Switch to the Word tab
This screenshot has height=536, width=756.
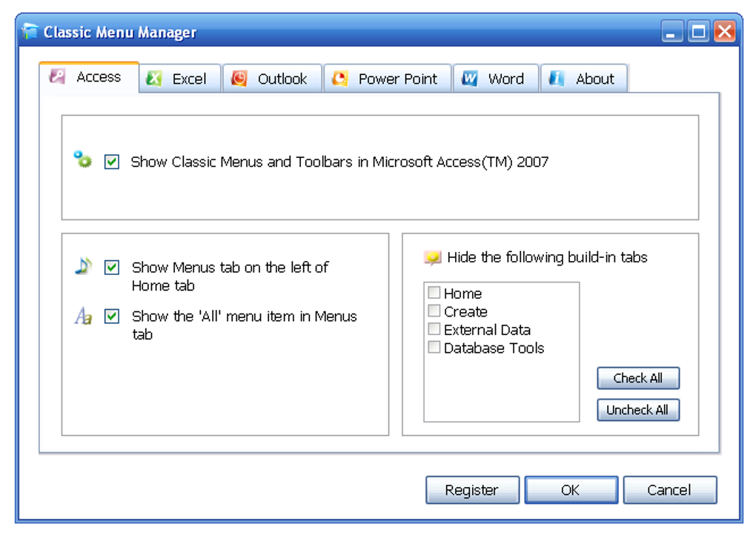click(496, 79)
